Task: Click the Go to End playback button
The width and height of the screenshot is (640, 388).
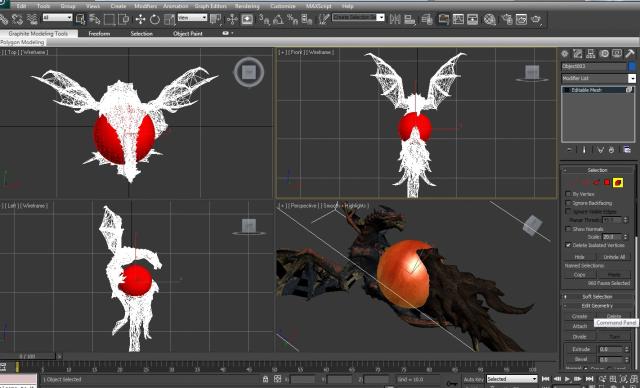Action: pyautogui.click(x=589, y=379)
